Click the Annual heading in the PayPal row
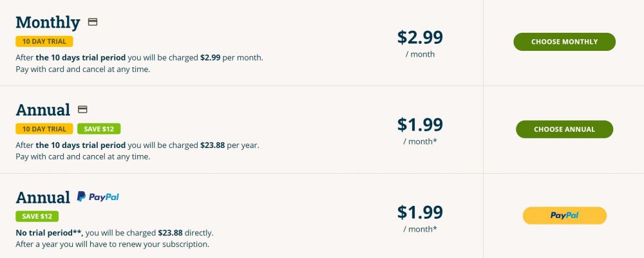This screenshot has width=644, height=258. tap(43, 198)
